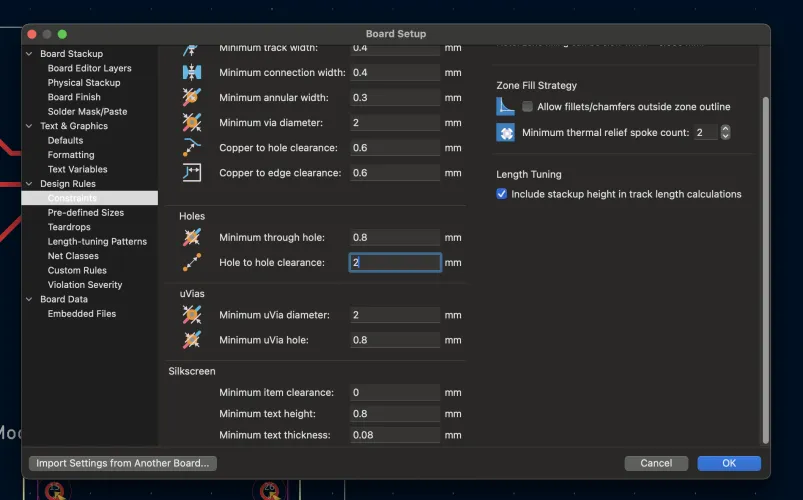
Task: Open Violation Severity page
Action: [85, 284]
